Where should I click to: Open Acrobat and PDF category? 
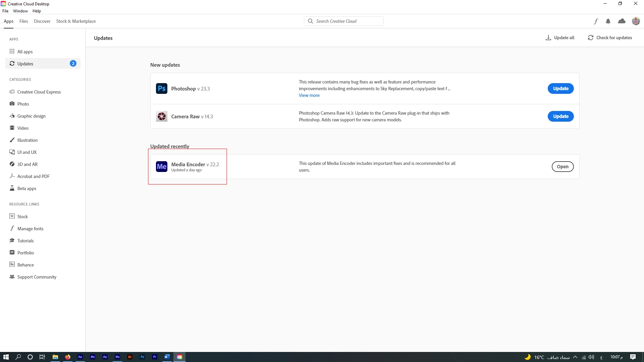point(33,176)
